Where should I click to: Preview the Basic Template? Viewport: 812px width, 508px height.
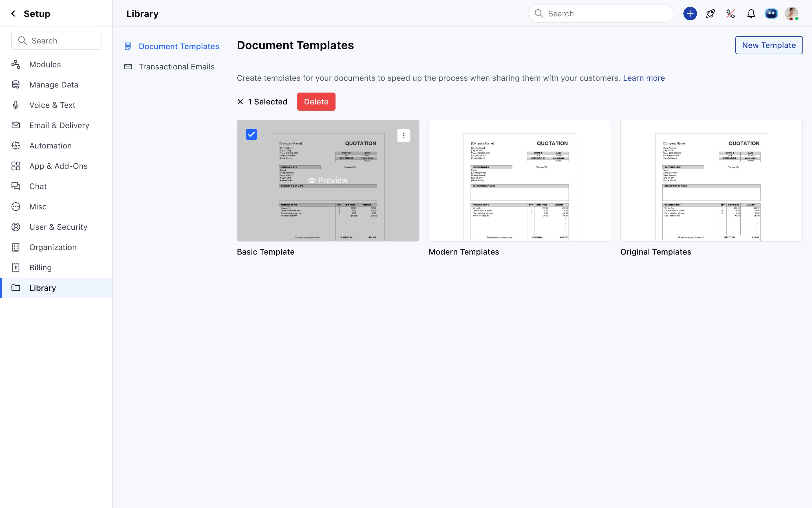coord(328,180)
